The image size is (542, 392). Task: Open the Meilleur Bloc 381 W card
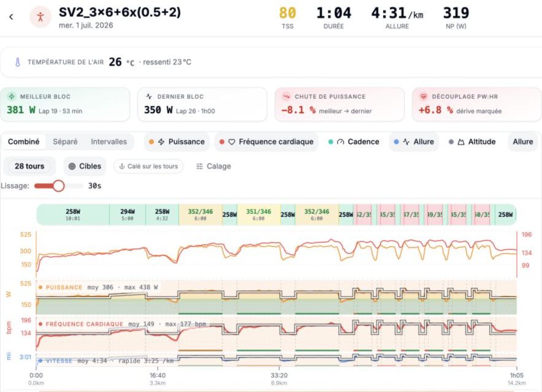point(65,104)
